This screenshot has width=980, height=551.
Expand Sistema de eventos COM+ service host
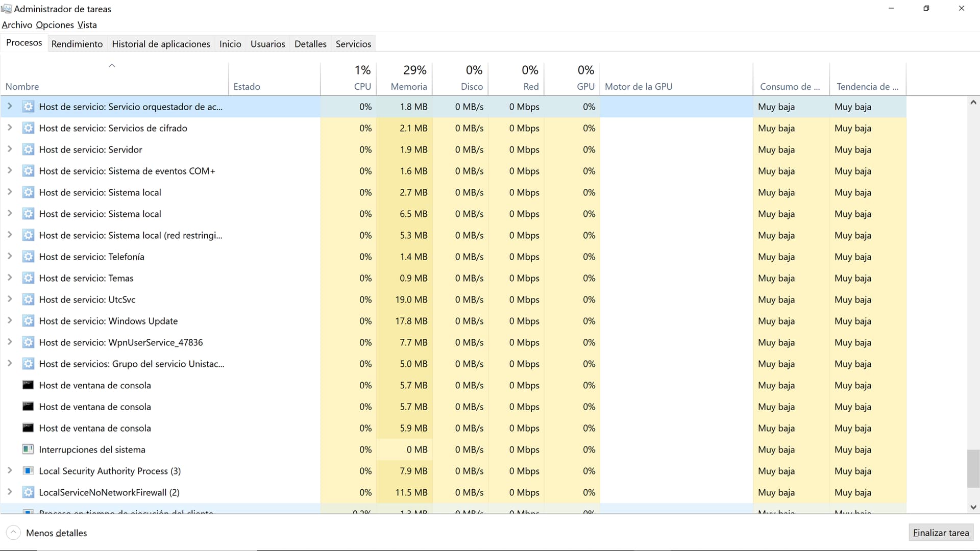click(10, 170)
